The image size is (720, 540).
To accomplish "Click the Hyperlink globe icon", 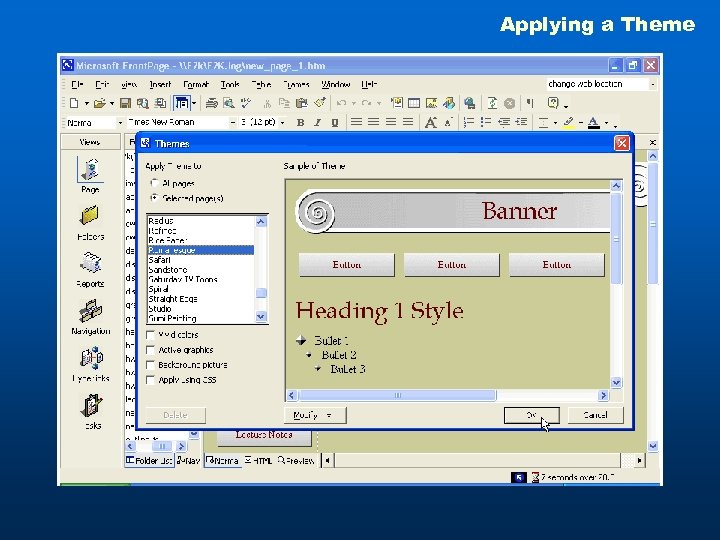I will pyautogui.click(x=469, y=103).
